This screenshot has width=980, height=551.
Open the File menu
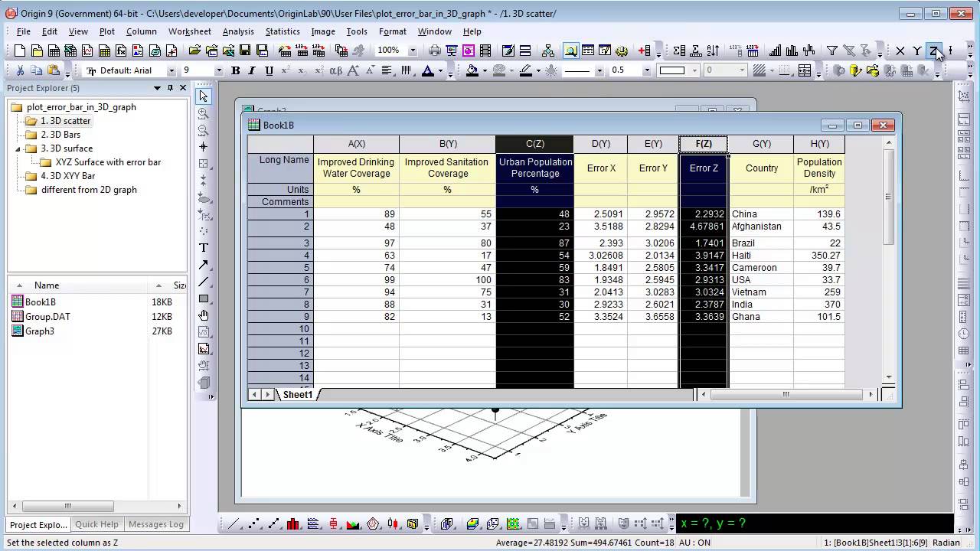[x=23, y=31]
